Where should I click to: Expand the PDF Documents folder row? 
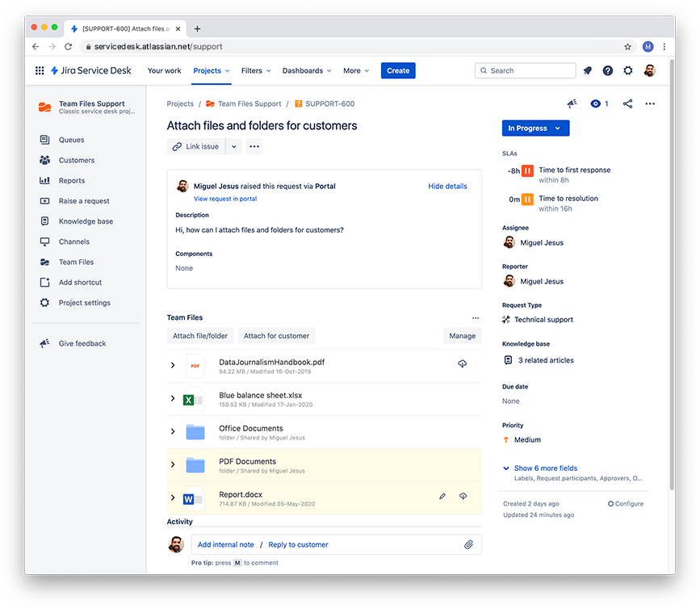(x=173, y=464)
